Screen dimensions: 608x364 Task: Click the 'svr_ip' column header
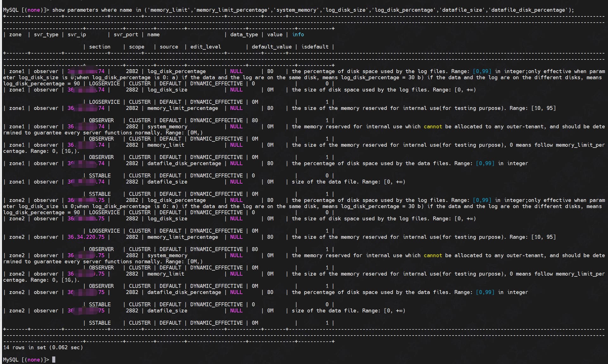[77, 35]
